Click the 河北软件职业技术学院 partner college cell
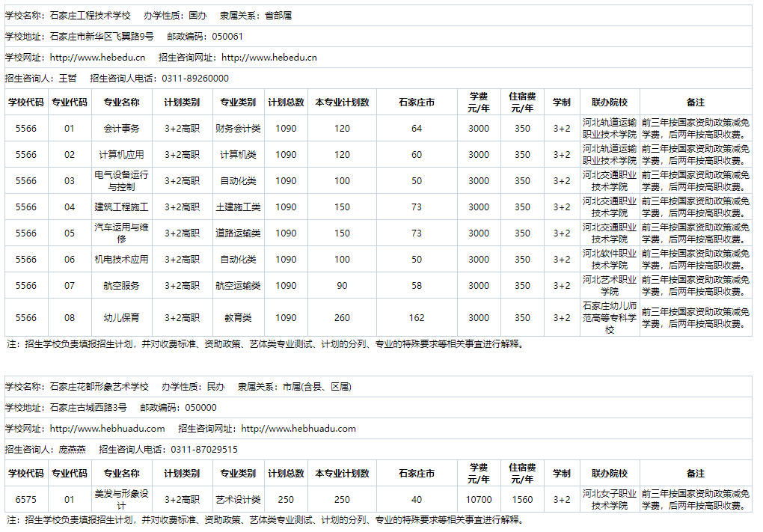 tap(610, 260)
